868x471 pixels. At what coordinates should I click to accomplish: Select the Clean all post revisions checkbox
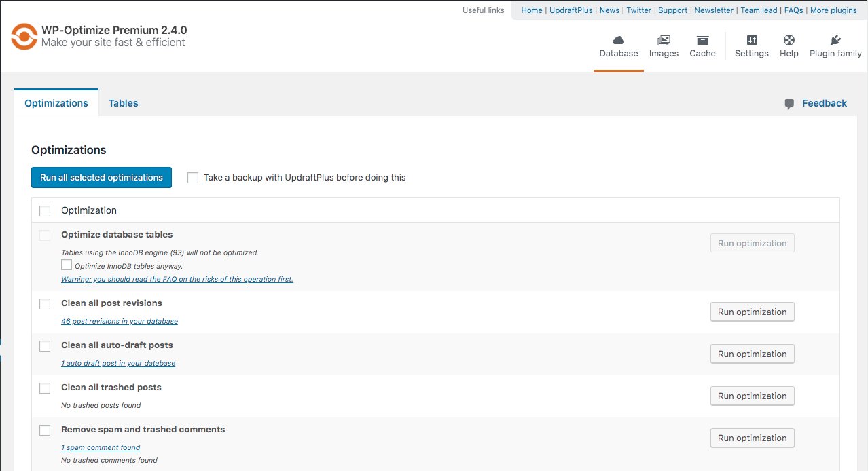point(45,304)
